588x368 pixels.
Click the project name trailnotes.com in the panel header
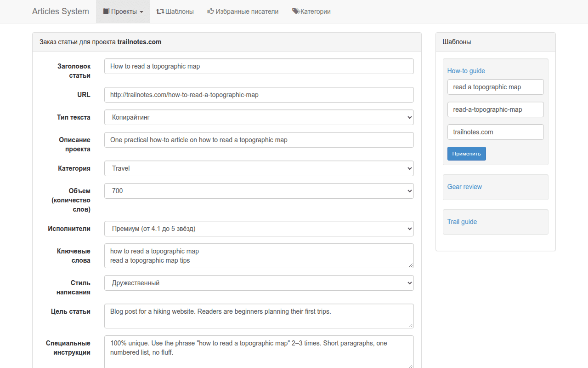[140, 42]
